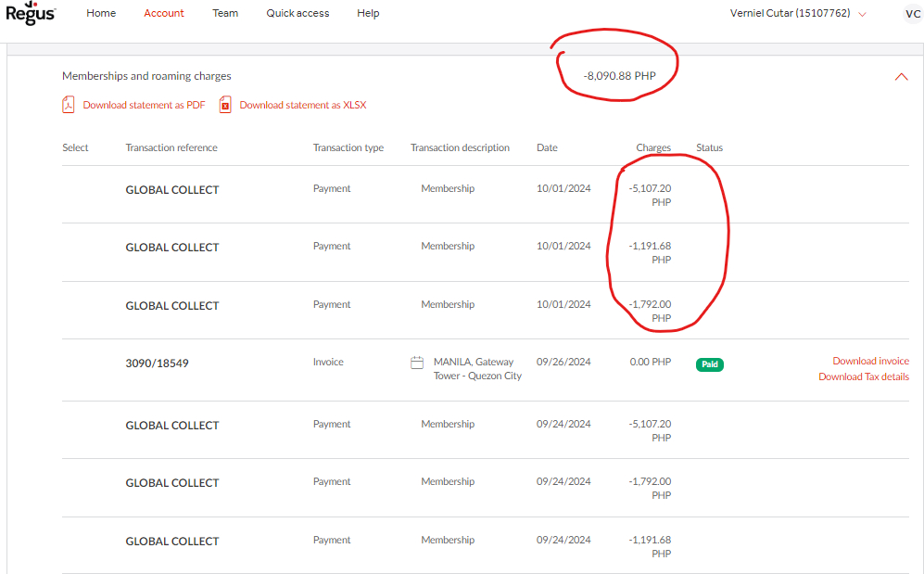924x574 pixels.
Task: Click the Download Tax details link
Action: point(863,377)
